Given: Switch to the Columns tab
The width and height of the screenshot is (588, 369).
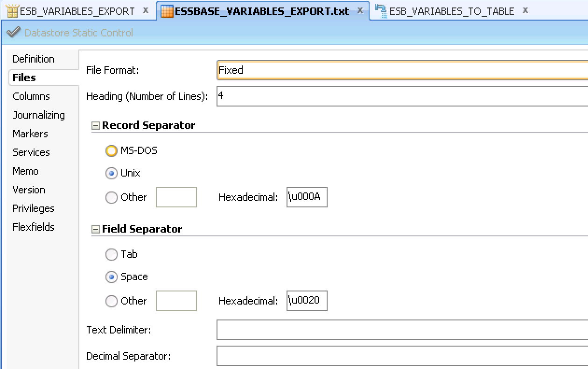Looking at the screenshot, I should [31, 96].
